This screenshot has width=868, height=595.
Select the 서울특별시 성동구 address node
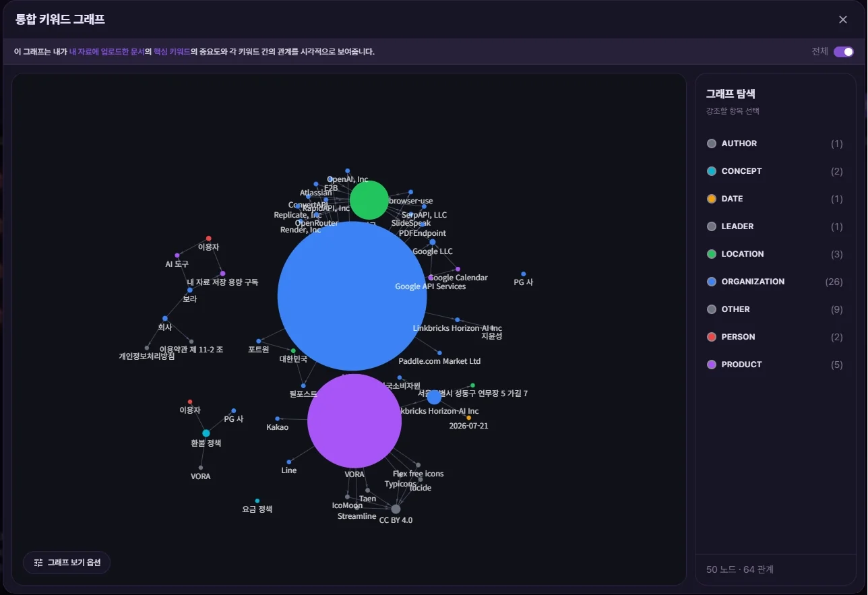(472, 385)
